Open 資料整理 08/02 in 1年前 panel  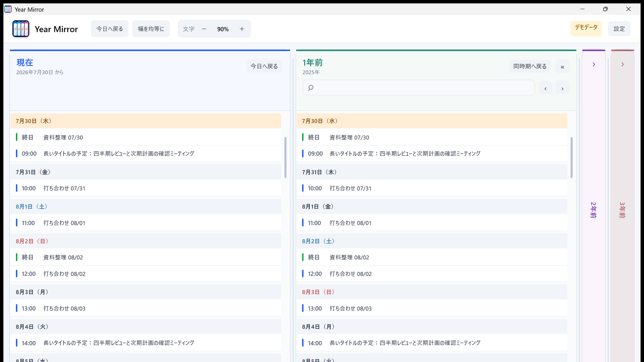432,257
